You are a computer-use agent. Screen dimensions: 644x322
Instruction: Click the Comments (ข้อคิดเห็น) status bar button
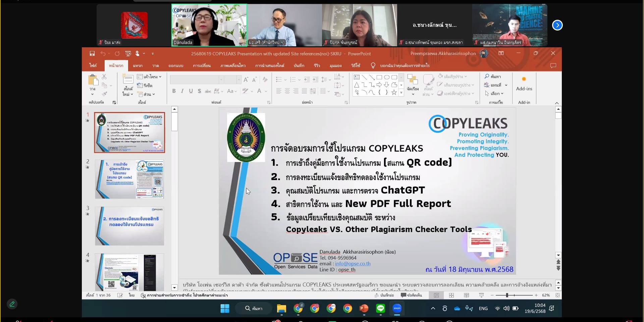coord(411,295)
